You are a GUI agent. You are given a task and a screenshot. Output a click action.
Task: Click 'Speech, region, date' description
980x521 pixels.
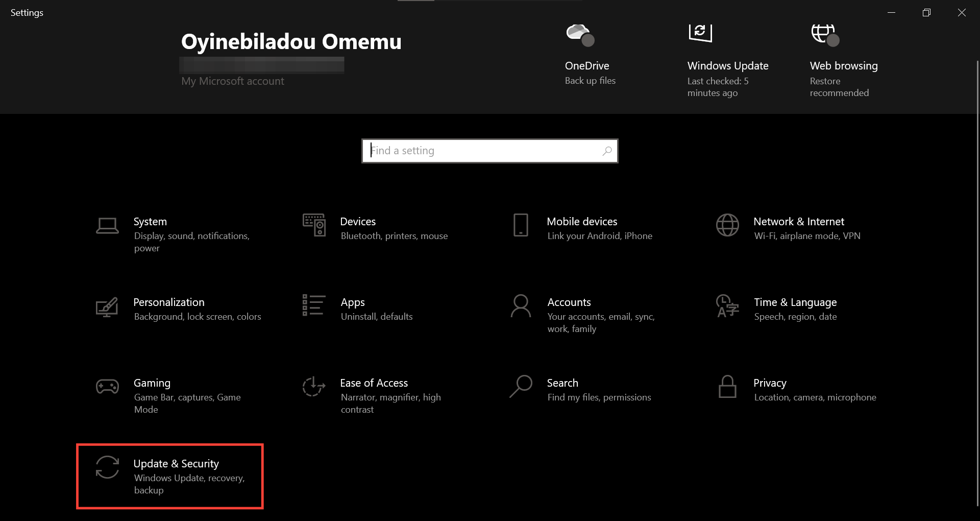click(795, 317)
